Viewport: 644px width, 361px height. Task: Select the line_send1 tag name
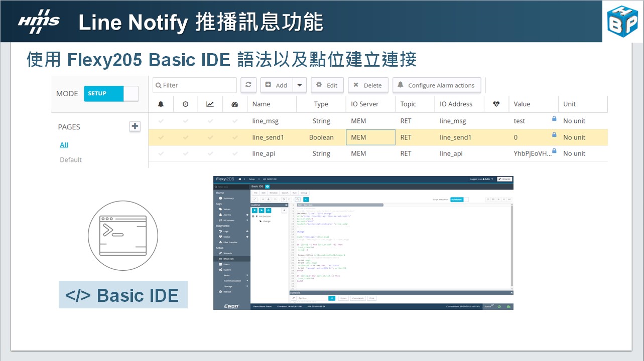tap(268, 137)
